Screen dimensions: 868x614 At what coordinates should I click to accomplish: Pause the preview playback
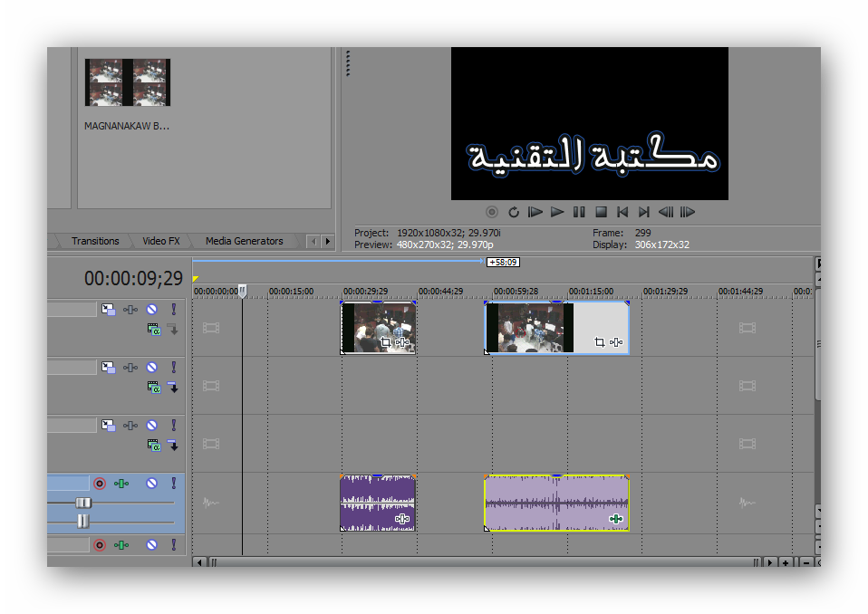coord(579,212)
